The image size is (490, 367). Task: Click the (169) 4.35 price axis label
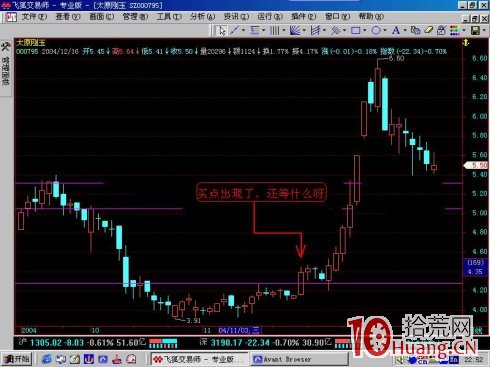[x=475, y=267]
